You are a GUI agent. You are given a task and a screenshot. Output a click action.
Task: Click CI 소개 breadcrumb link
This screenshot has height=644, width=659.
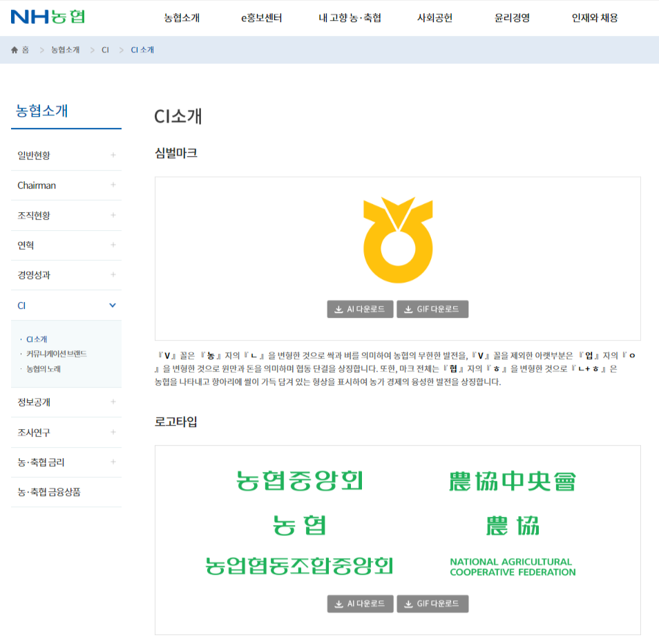tap(142, 50)
